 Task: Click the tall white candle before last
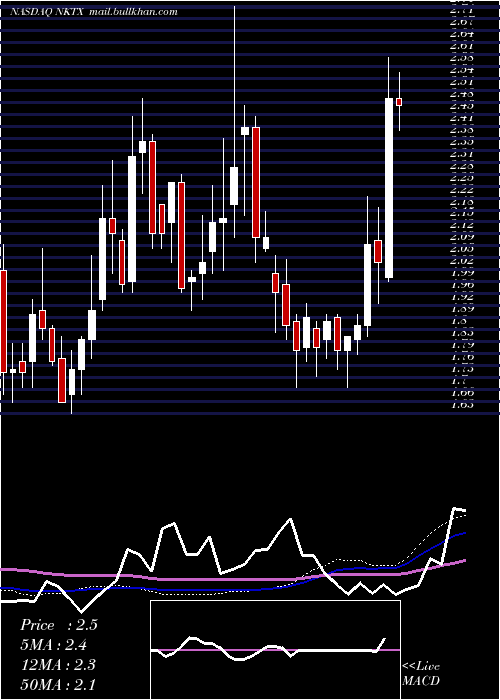coord(389,188)
